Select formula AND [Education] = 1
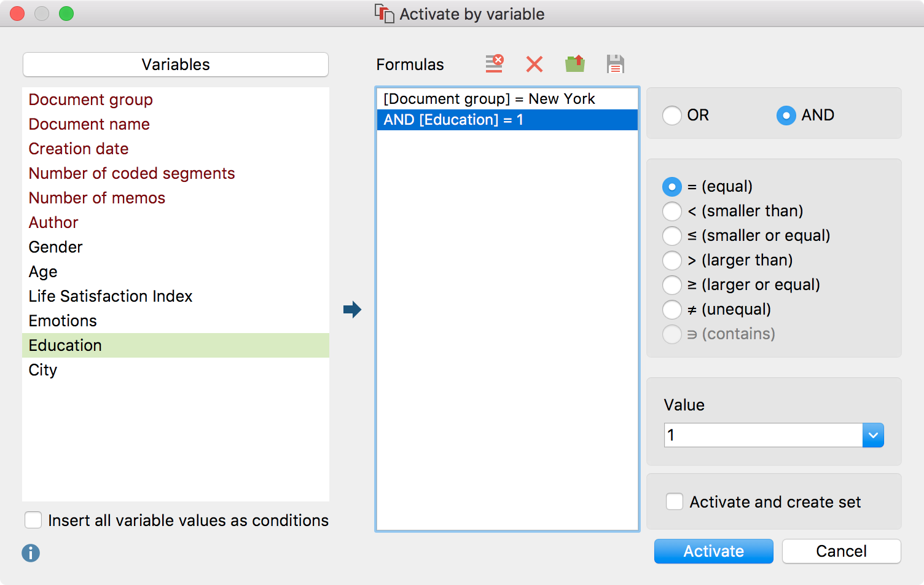Image resolution: width=924 pixels, height=585 pixels. click(x=507, y=120)
